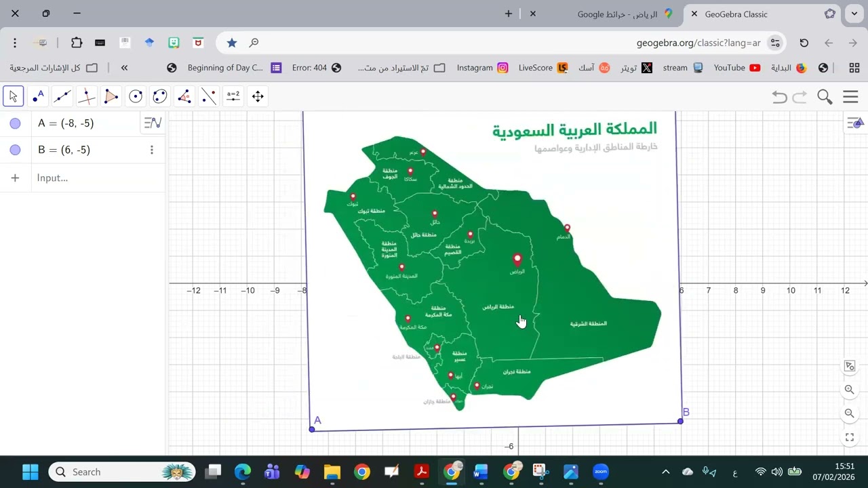Undo the last GeoGebra action
The image size is (868, 488).
click(780, 97)
